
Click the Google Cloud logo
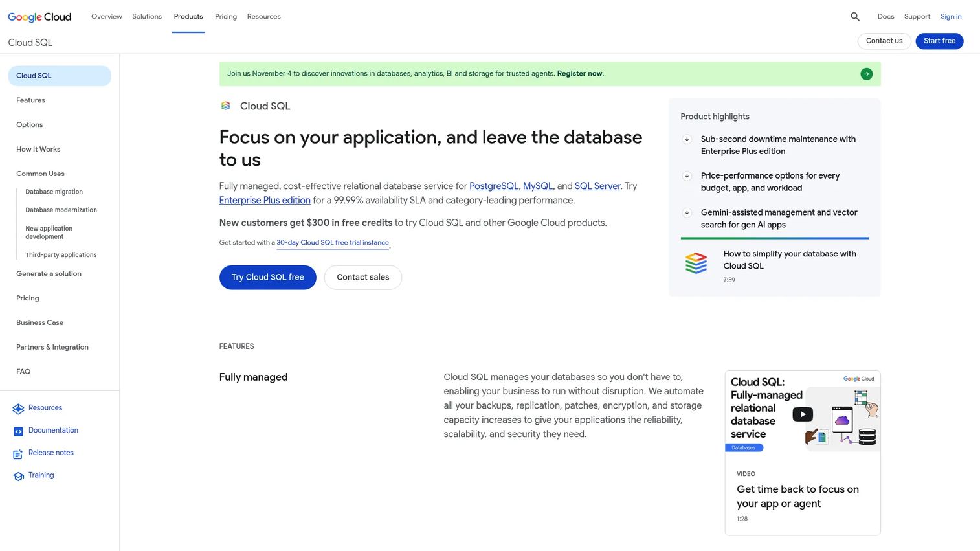pos(39,17)
